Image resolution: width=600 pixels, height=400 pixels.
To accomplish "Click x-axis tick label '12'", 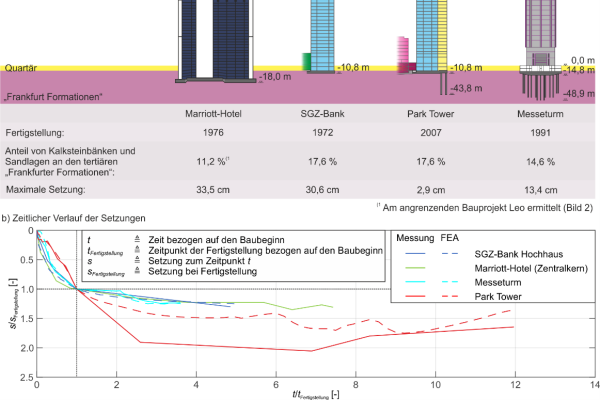I will pyautogui.click(x=515, y=385).
